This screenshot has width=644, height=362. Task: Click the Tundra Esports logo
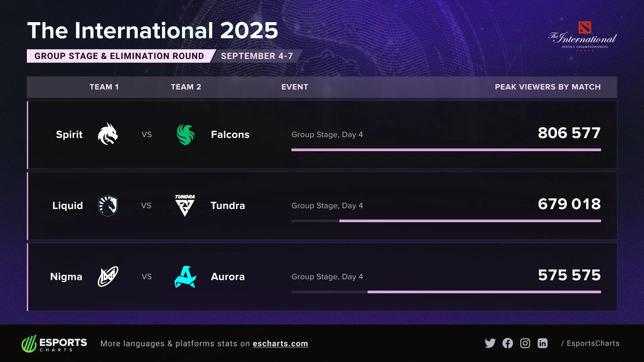(x=185, y=205)
